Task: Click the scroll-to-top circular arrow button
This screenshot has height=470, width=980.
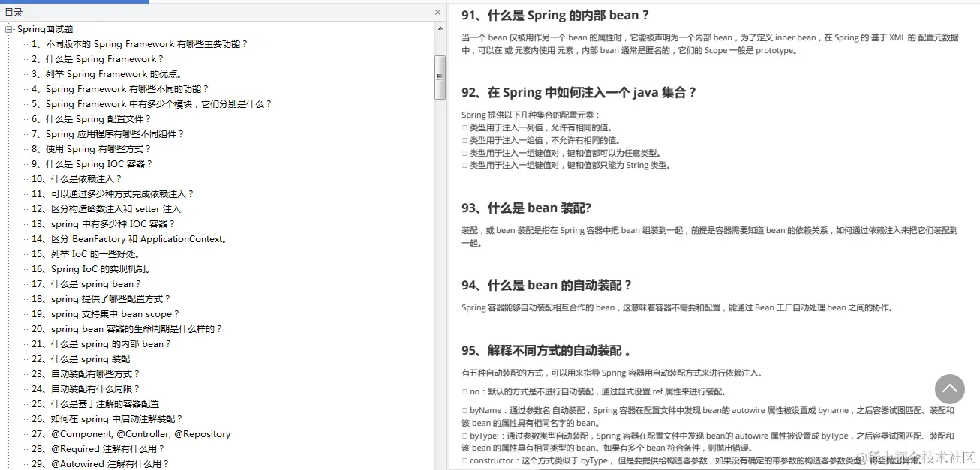Action: pos(950,389)
